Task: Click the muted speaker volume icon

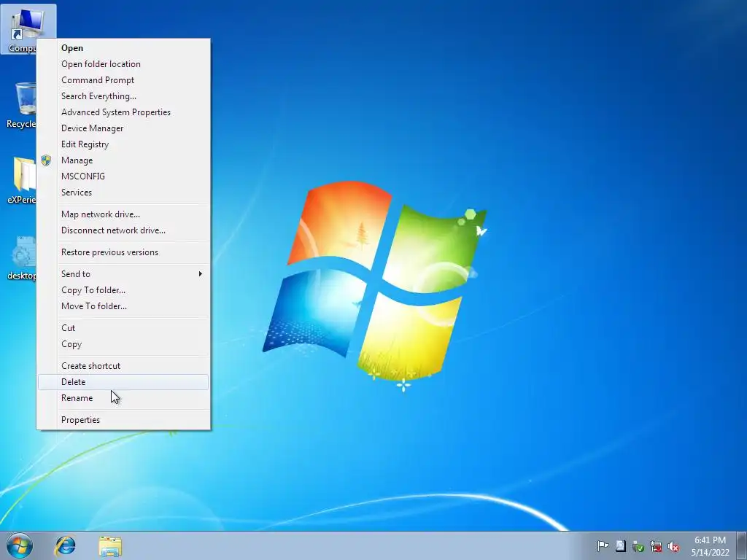Action: [x=673, y=547]
